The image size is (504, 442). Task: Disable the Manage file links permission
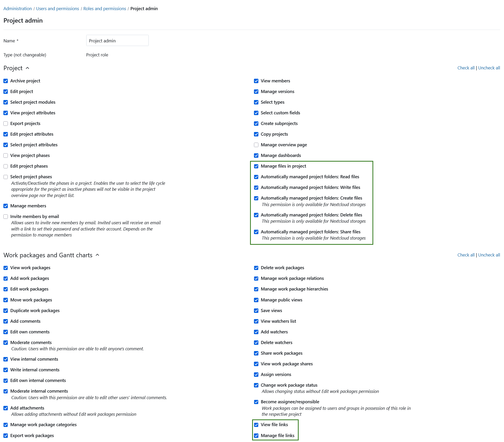tap(256, 436)
